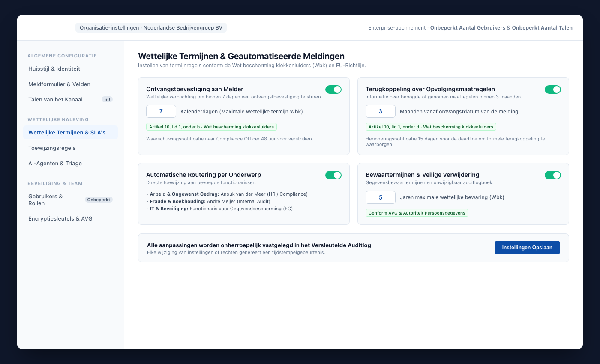Click 'Onbeperkt Aantal Talen' in the header
The height and width of the screenshot is (364, 600).
pos(542,28)
